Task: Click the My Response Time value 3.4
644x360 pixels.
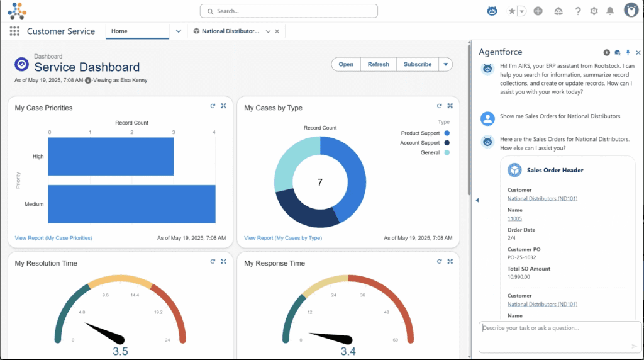Action: click(x=348, y=351)
